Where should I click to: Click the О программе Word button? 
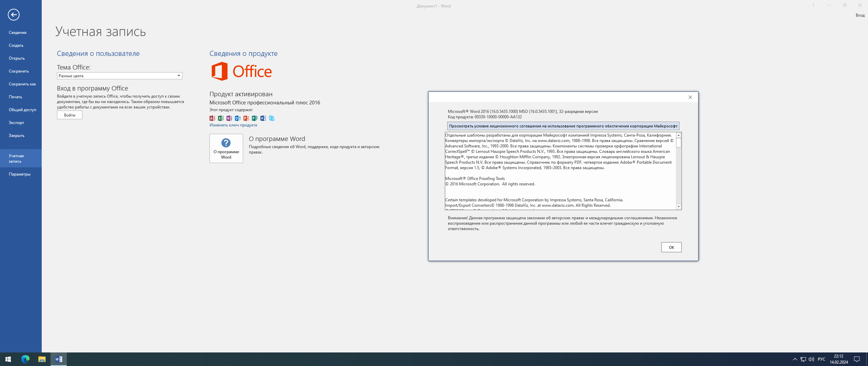pos(226,148)
